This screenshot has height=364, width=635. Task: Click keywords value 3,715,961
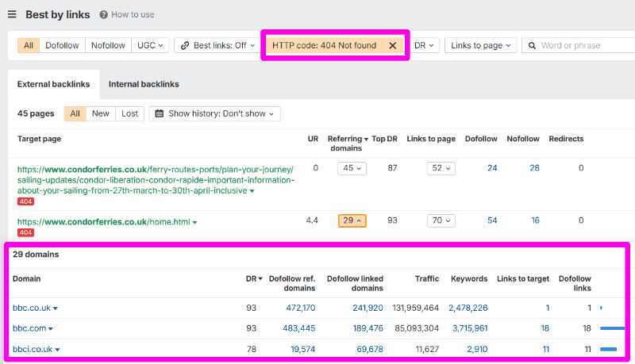pyautogui.click(x=470, y=328)
